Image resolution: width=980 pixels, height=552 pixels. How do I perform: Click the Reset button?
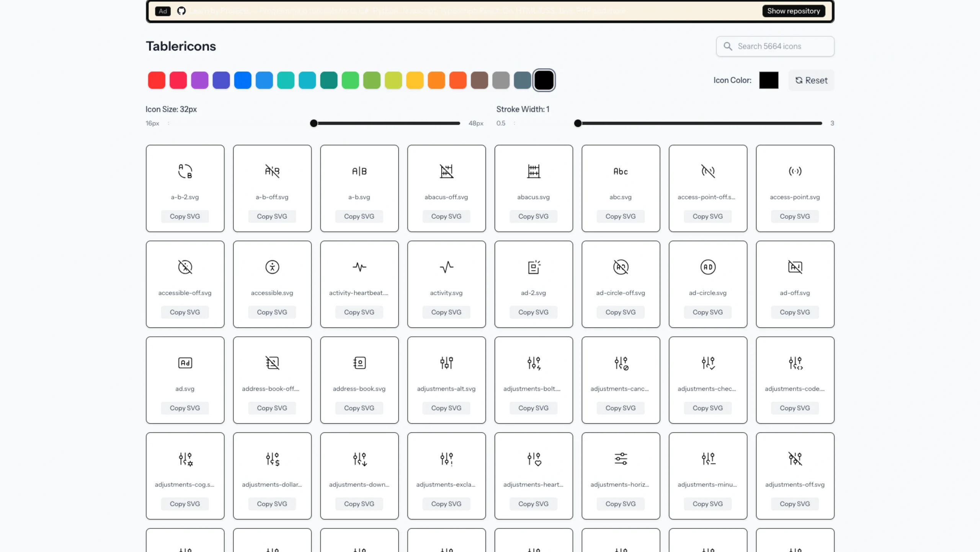811,80
